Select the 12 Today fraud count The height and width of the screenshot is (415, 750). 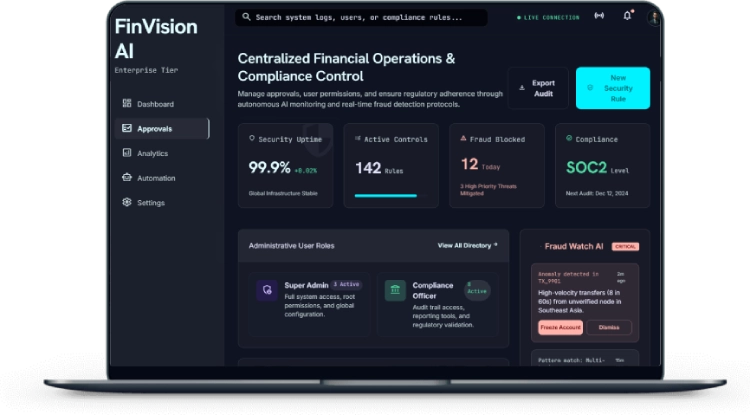[x=480, y=165]
